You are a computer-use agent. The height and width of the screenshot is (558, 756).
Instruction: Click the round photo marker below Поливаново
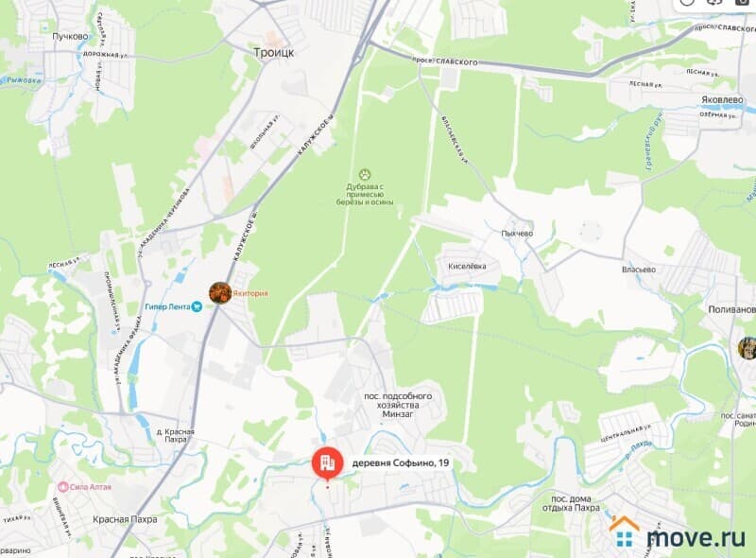[747, 348]
